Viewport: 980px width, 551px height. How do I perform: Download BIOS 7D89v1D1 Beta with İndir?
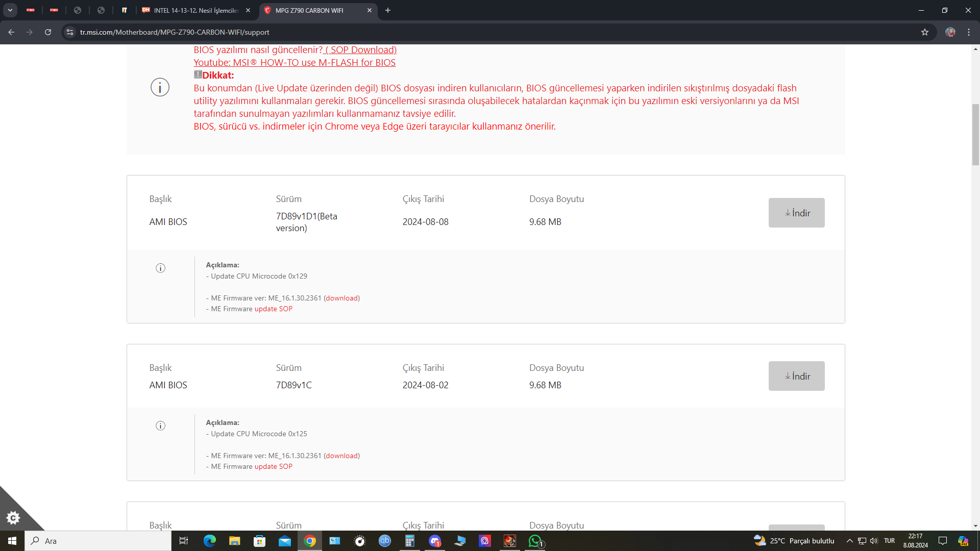click(x=796, y=213)
